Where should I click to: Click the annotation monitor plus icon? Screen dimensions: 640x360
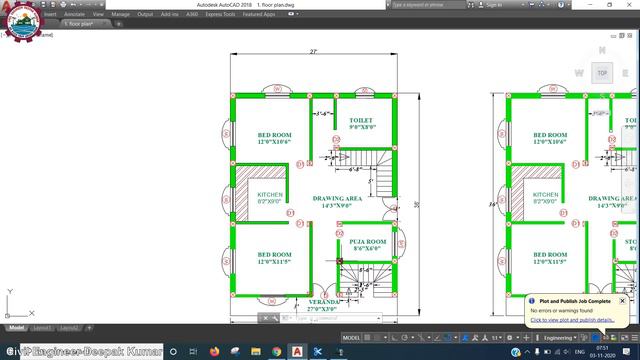527,338
